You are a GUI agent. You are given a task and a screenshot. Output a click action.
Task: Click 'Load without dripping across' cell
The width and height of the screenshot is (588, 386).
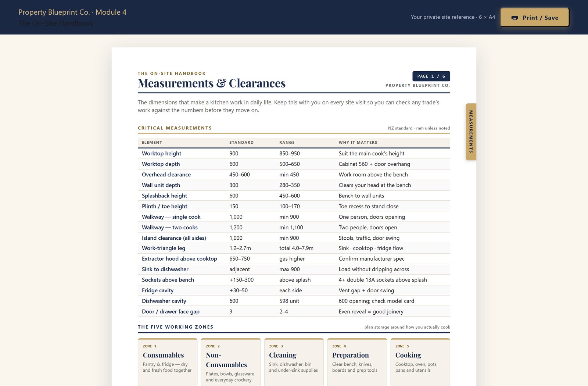pyautogui.click(x=374, y=269)
